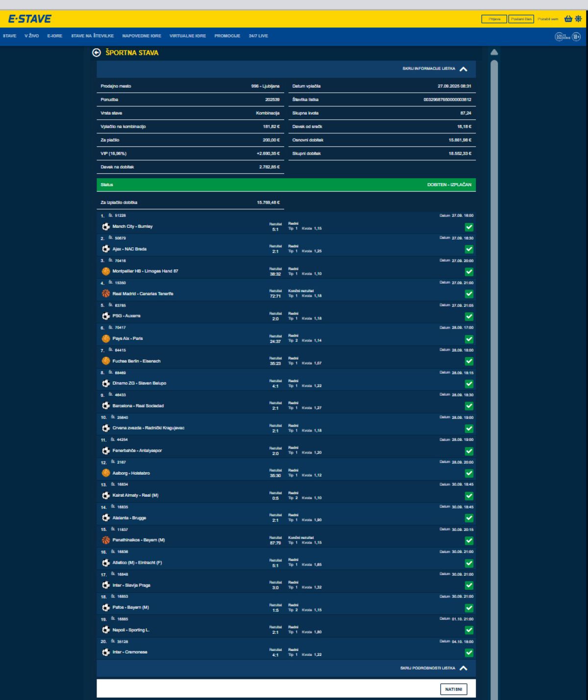The width and height of the screenshot is (588, 700).
Task: Click the handball icon next to Aalborg - Holstebro
Action: 106,473
